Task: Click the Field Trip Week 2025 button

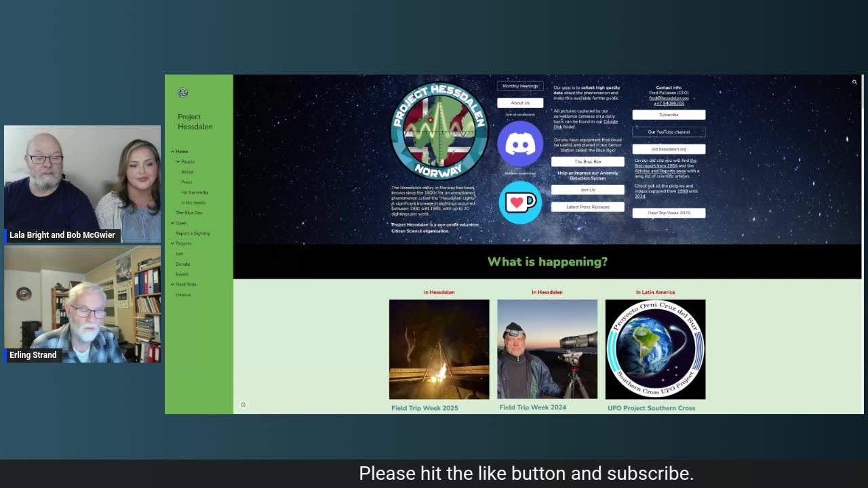Action: tap(669, 213)
